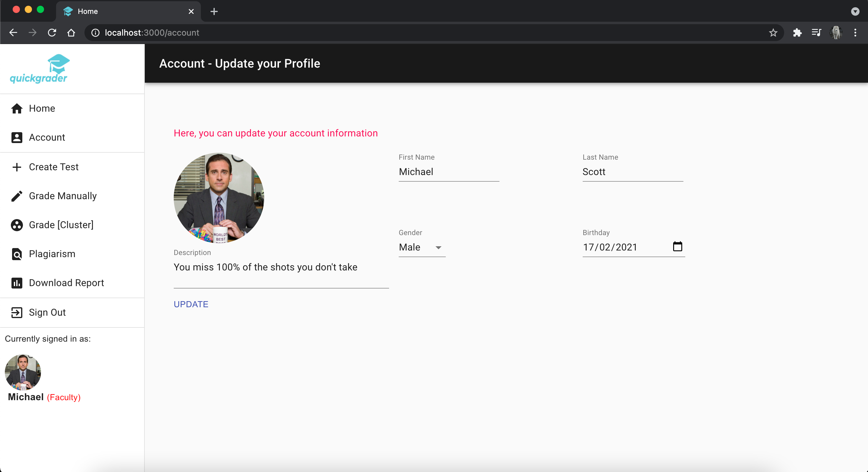Click the Sign Out arrow icon

coord(17,313)
